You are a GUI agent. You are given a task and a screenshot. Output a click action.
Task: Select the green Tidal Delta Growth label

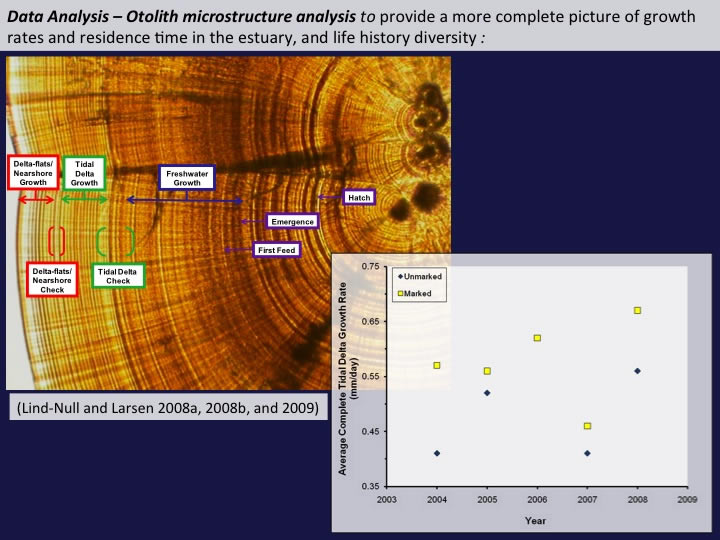84,173
